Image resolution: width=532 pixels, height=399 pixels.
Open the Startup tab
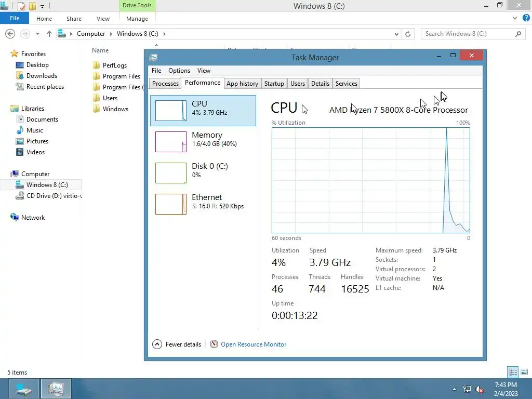(274, 84)
